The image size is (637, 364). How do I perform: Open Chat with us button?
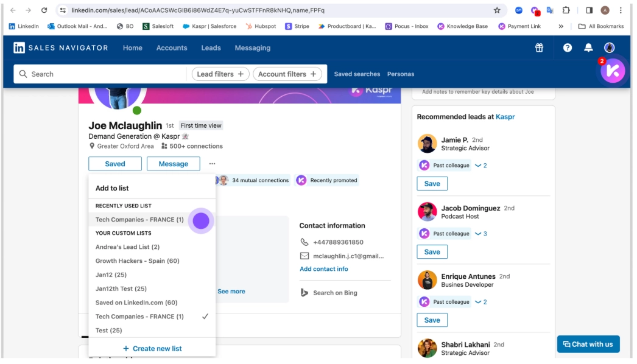[x=588, y=344]
